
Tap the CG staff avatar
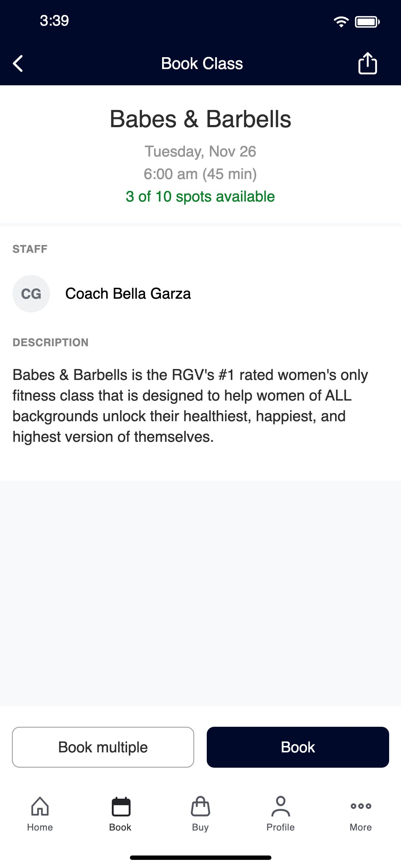coord(31,293)
